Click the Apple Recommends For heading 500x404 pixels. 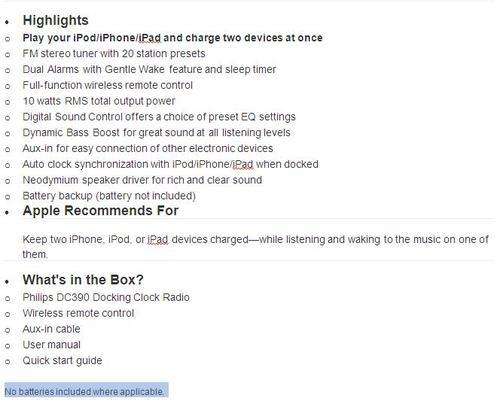tap(101, 211)
